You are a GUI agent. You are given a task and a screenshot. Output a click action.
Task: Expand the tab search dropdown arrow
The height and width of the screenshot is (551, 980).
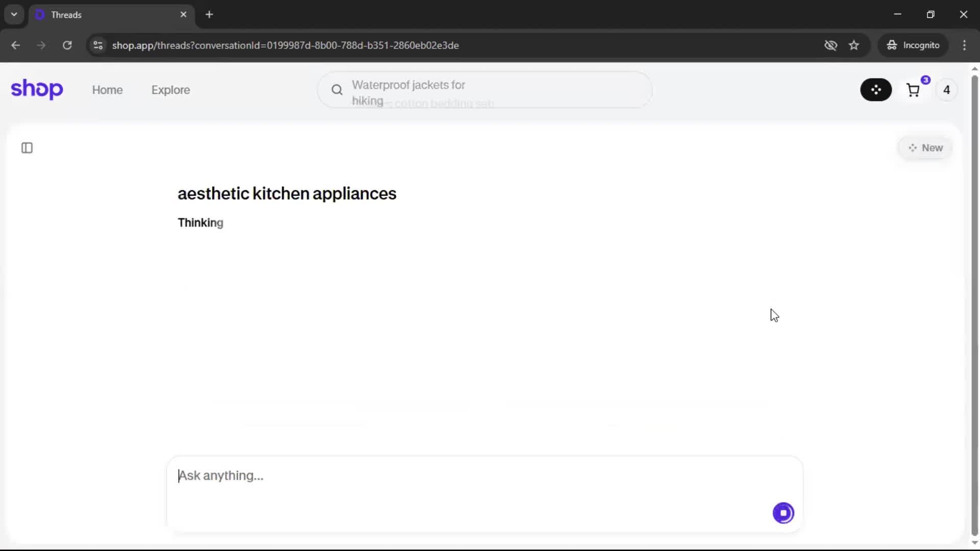(x=14, y=14)
